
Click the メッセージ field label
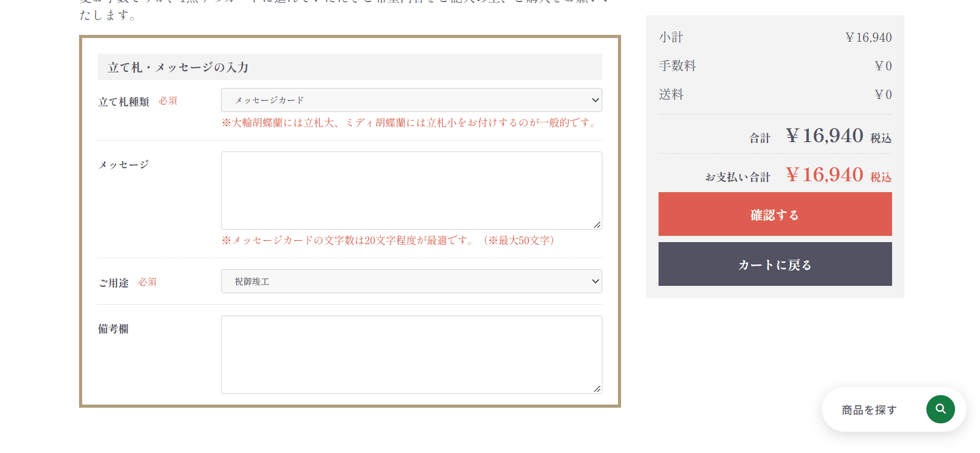[x=124, y=165]
